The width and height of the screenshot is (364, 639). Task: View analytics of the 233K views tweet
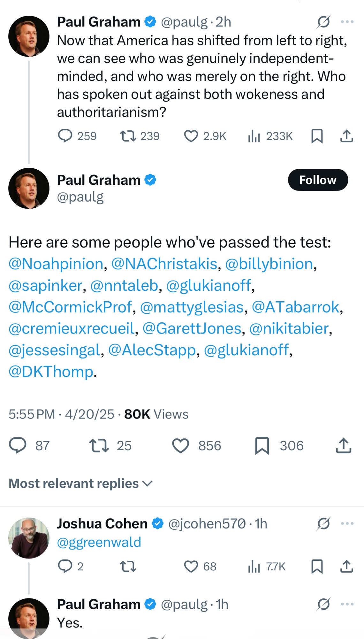[x=254, y=136]
